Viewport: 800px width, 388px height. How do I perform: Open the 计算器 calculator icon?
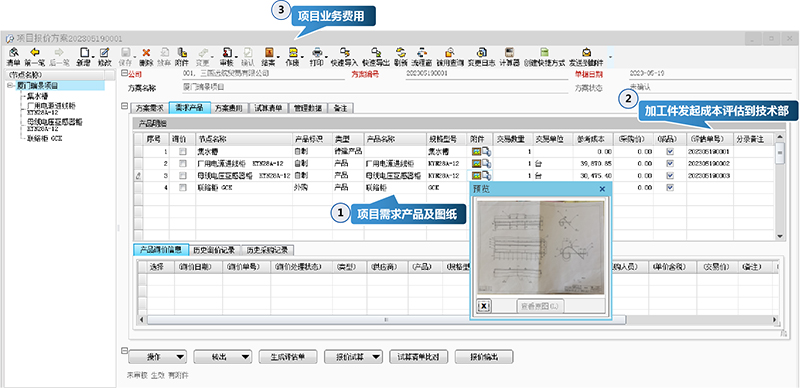click(x=509, y=52)
